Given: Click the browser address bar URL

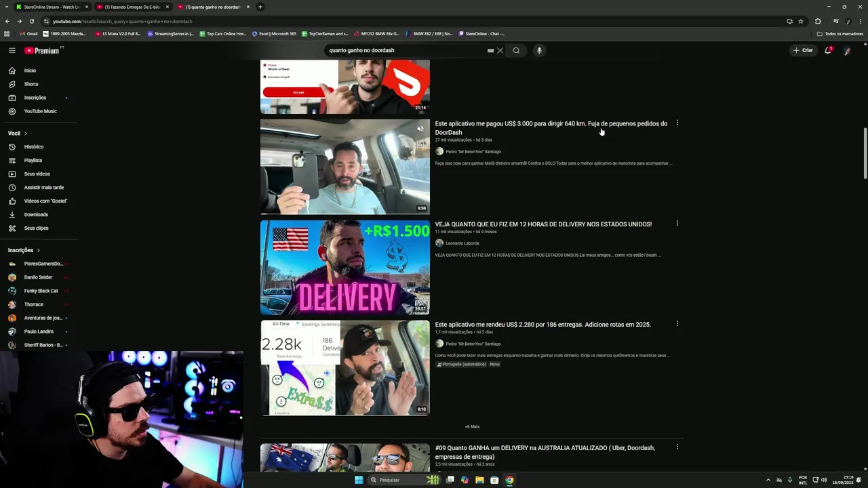Looking at the screenshot, I should coord(122,21).
